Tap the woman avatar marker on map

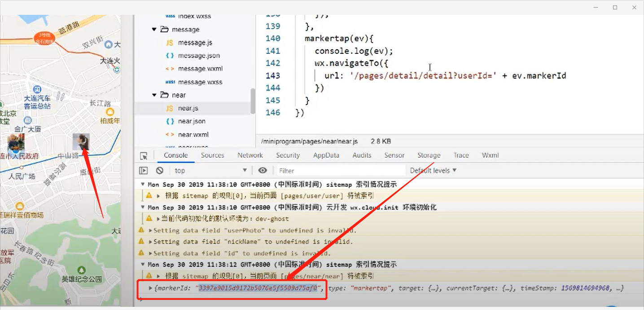click(81, 142)
